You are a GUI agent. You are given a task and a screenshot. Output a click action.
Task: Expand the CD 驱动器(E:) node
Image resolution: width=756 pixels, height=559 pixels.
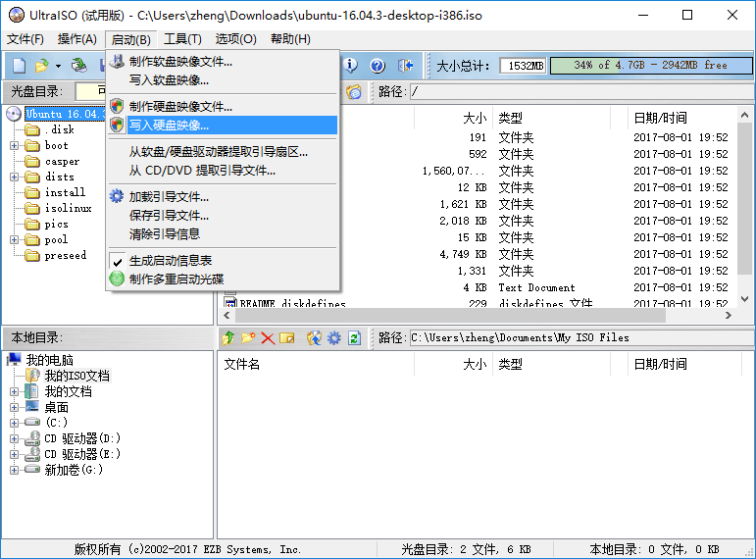pyautogui.click(x=14, y=454)
